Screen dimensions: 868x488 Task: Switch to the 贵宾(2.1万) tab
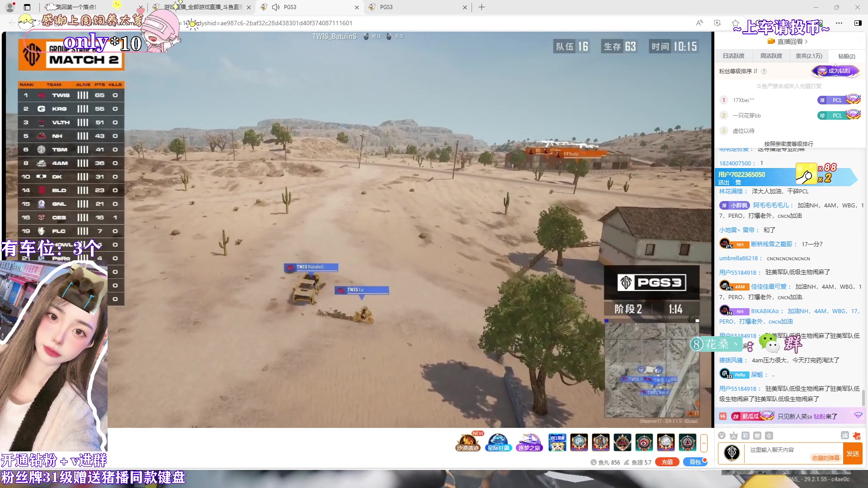809,56
